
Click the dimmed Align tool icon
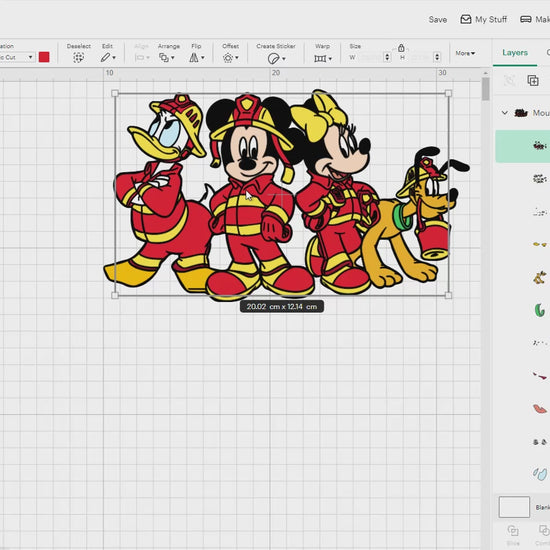tap(139, 57)
